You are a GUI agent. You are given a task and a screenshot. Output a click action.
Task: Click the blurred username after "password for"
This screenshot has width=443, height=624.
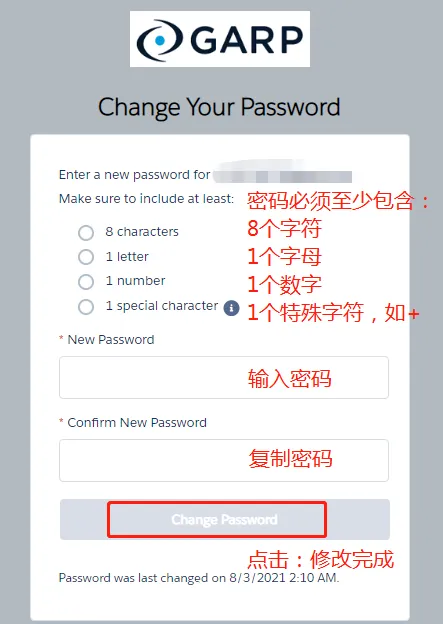[x=283, y=174]
